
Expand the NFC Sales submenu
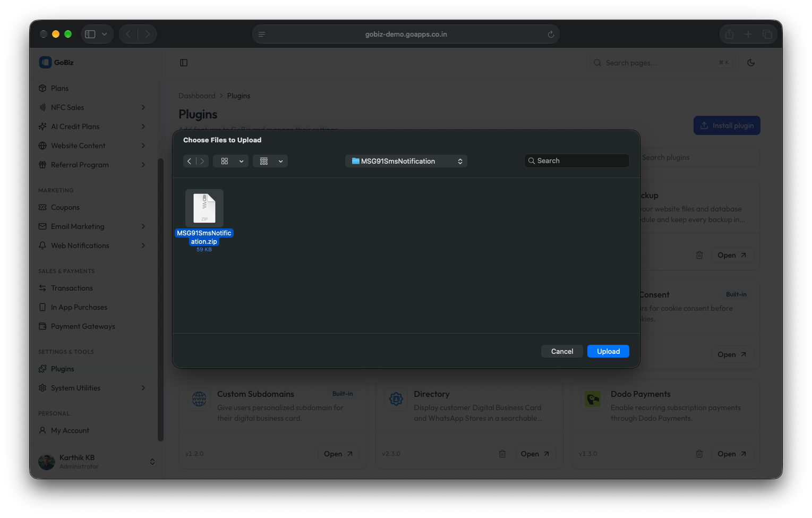click(143, 107)
